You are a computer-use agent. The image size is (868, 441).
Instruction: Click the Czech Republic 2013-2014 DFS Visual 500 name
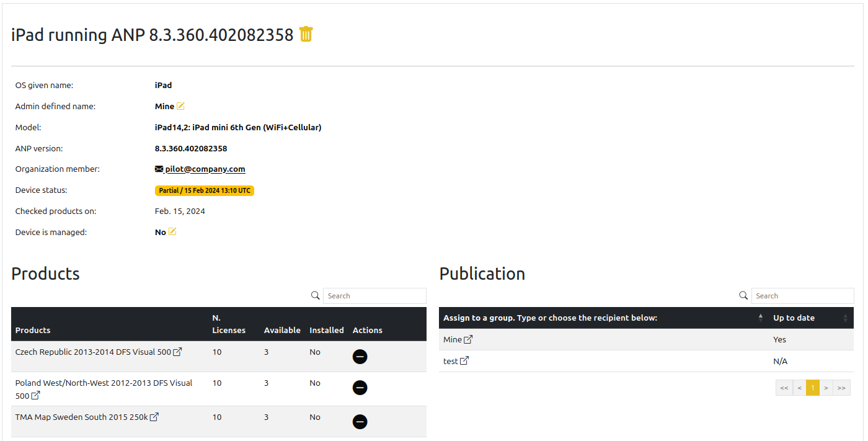(x=93, y=352)
